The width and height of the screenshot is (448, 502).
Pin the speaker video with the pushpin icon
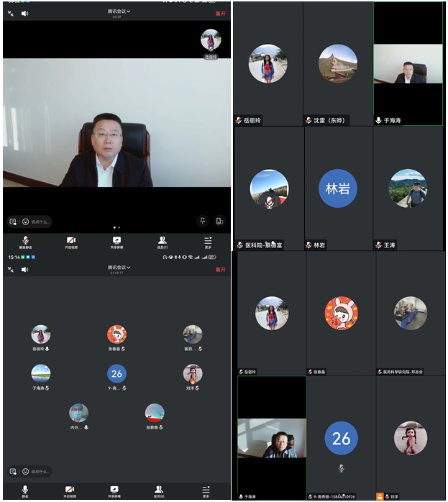203,222
